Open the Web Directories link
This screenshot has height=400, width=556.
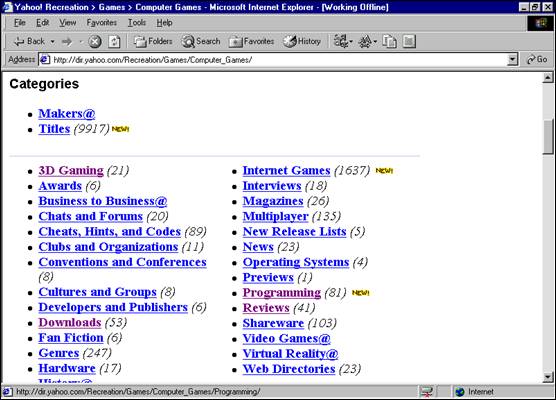click(x=289, y=369)
